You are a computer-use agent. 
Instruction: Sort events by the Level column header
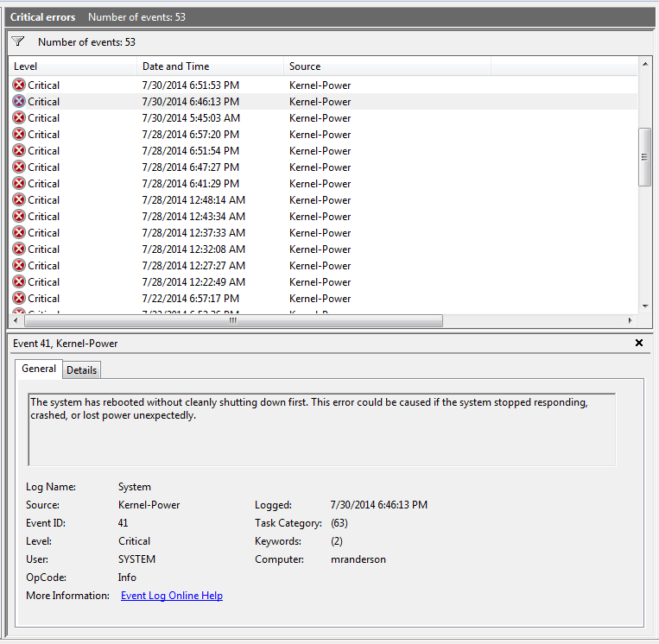point(73,66)
